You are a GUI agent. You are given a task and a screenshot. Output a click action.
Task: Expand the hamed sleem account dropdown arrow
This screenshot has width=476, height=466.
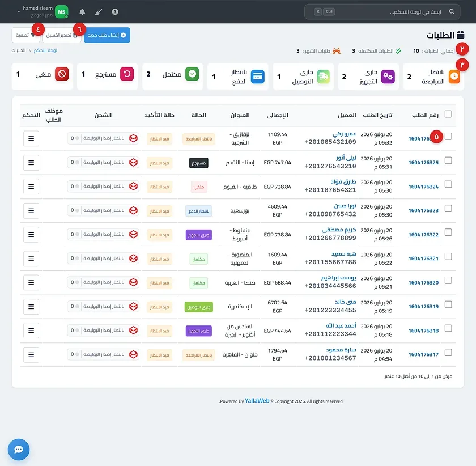[x=19, y=12]
